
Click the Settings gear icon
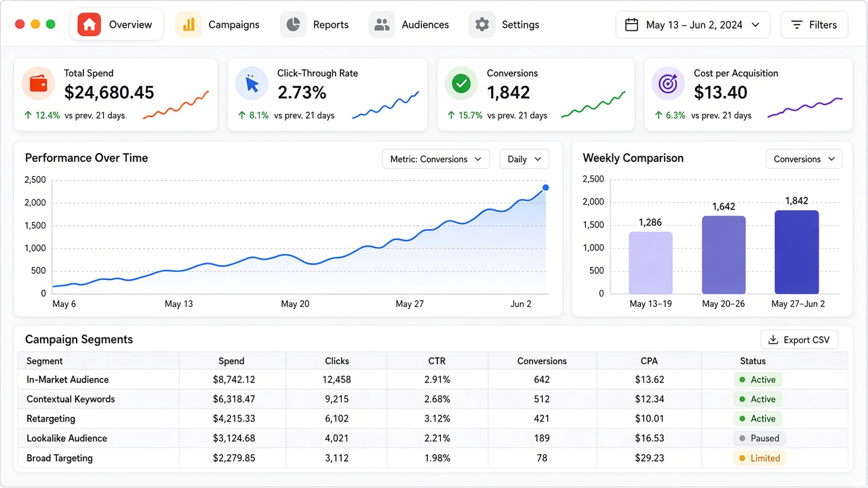[481, 24]
